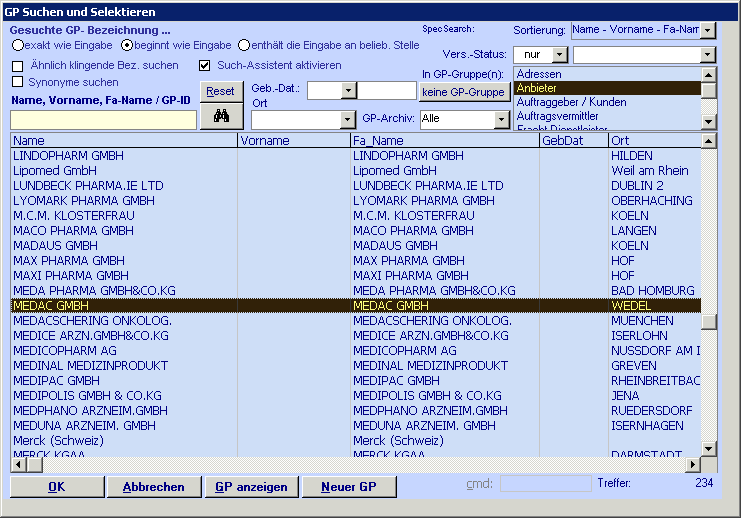Select the Lipomed GmbH row in Name column
Image resolution: width=741 pixels, height=518 pixels.
coord(124,171)
